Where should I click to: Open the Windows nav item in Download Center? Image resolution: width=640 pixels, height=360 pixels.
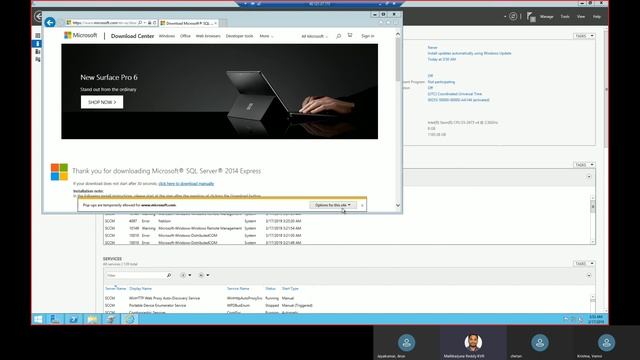167,36
